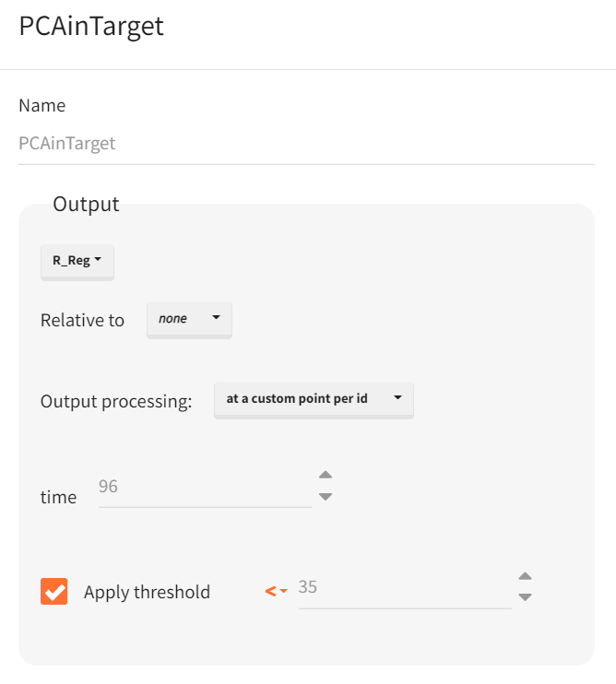Click the 'Name' field label

pos(42,106)
